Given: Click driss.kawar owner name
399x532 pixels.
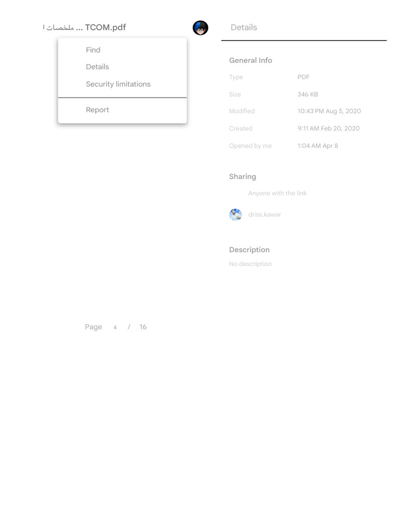Looking at the screenshot, I should (264, 215).
